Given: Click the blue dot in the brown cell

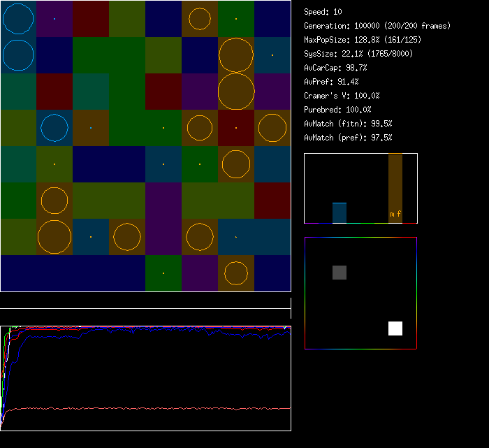Looking at the screenshot, I should coord(91,128).
